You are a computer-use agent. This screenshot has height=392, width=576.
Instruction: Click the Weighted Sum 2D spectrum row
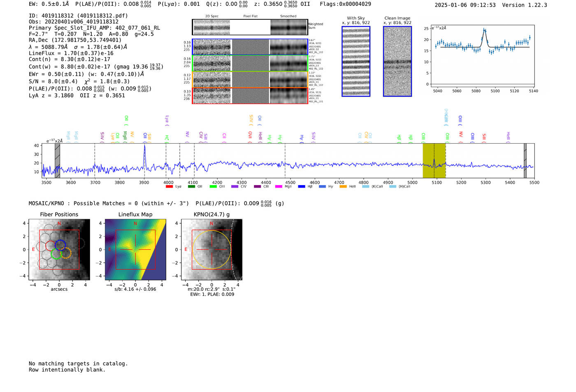(250, 27)
